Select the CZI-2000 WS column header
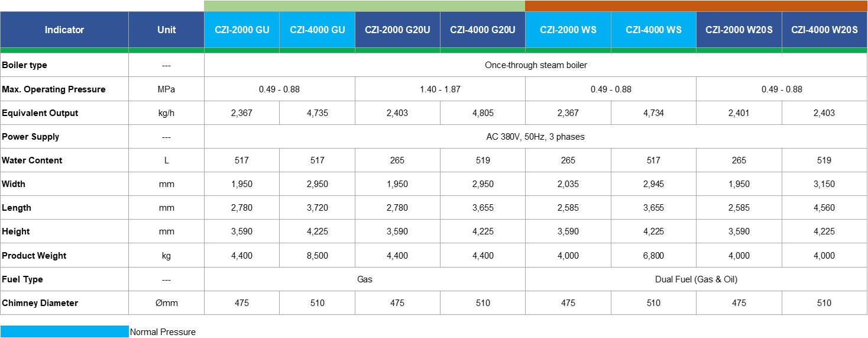The width and height of the screenshot is (868, 338). 568,30
